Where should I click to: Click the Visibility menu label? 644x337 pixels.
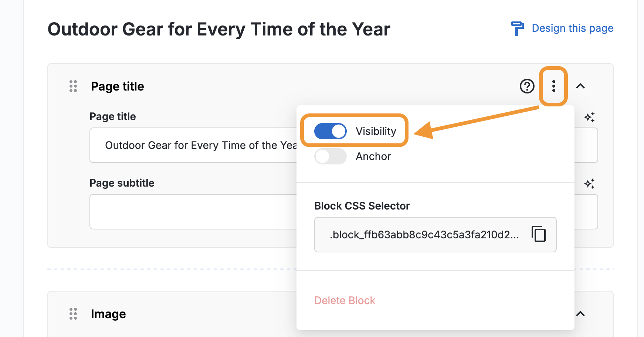(376, 131)
